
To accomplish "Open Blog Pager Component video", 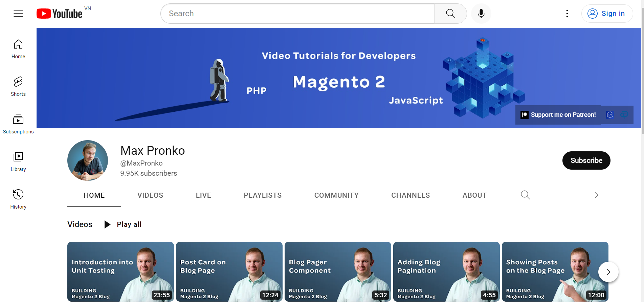I will [x=338, y=272].
